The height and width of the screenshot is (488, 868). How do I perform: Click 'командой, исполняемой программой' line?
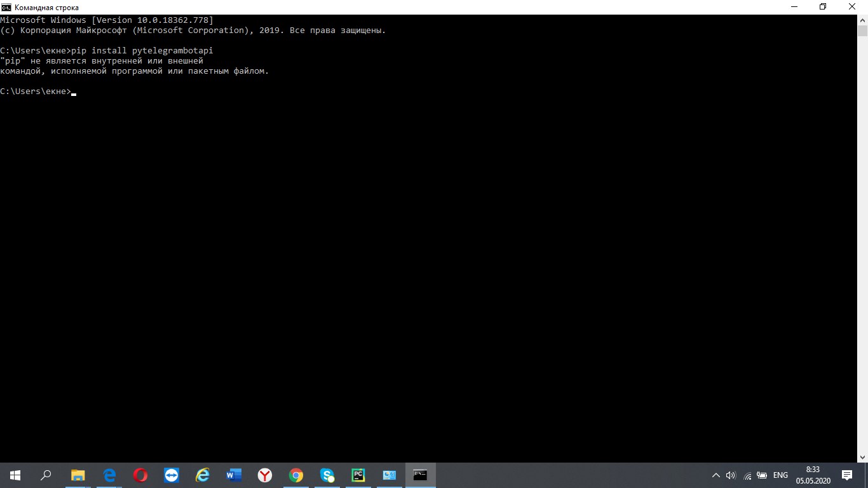pos(135,71)
